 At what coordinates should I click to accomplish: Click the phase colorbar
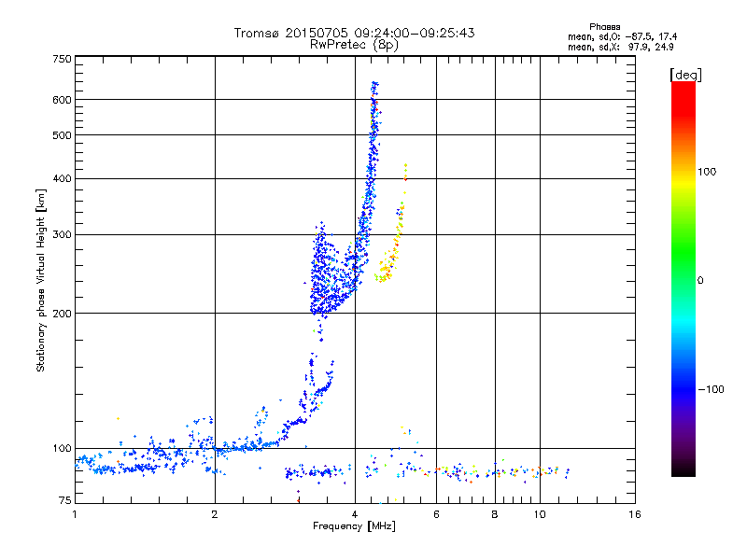coord(684,278)
